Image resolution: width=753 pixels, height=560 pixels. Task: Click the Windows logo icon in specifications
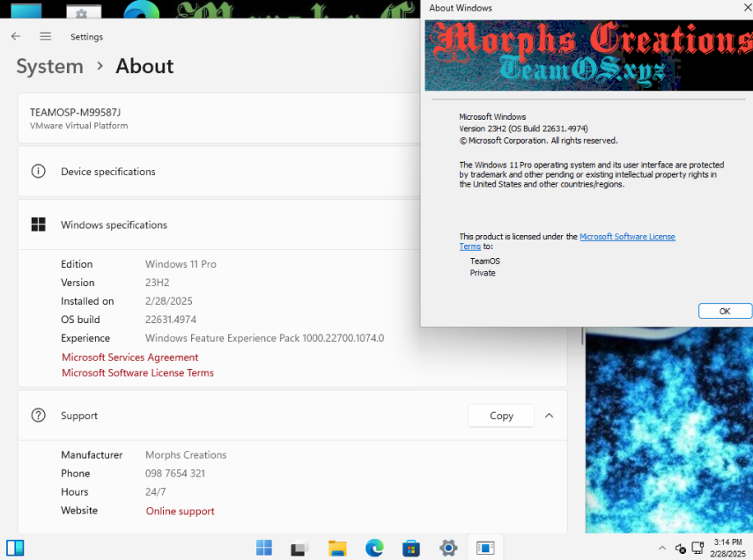pyautogui.click(x=39, y=225)
